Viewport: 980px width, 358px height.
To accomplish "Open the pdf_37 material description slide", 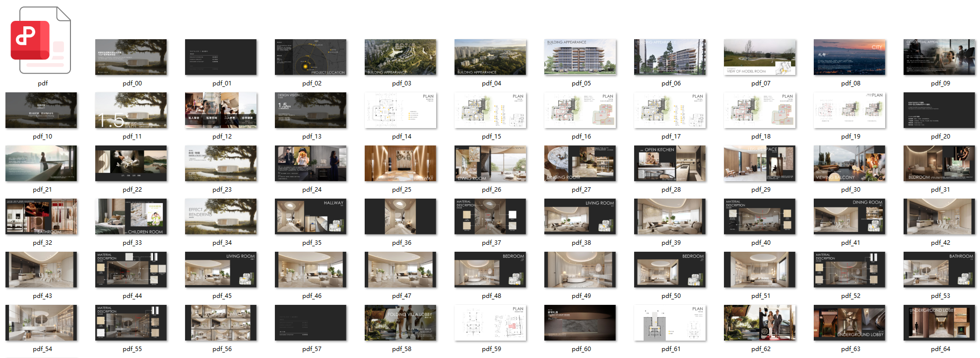I will (x=490, y=216).
